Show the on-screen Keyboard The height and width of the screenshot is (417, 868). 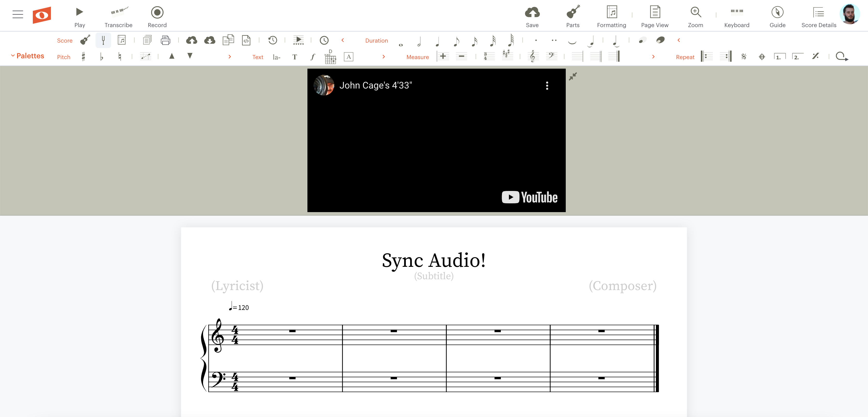(737, 17)
